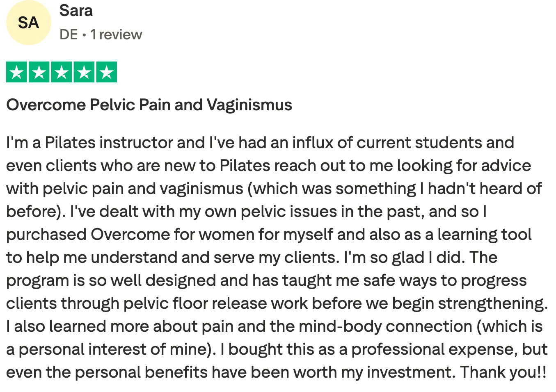Image resolution: width=556 pixels, height=392 pixels.
Task: Click the DE country label
Action: click(68, 35)
